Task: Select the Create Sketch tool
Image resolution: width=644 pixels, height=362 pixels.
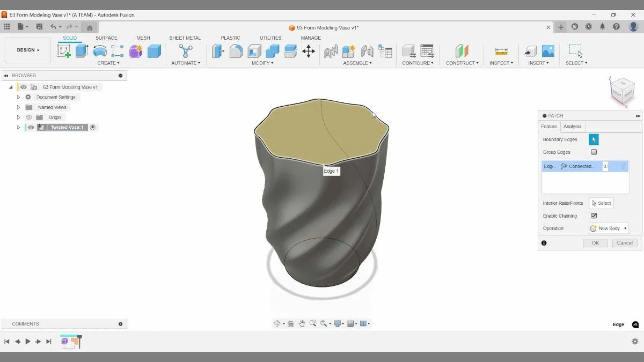Action: pyautogui.click(x=65, y=51)
